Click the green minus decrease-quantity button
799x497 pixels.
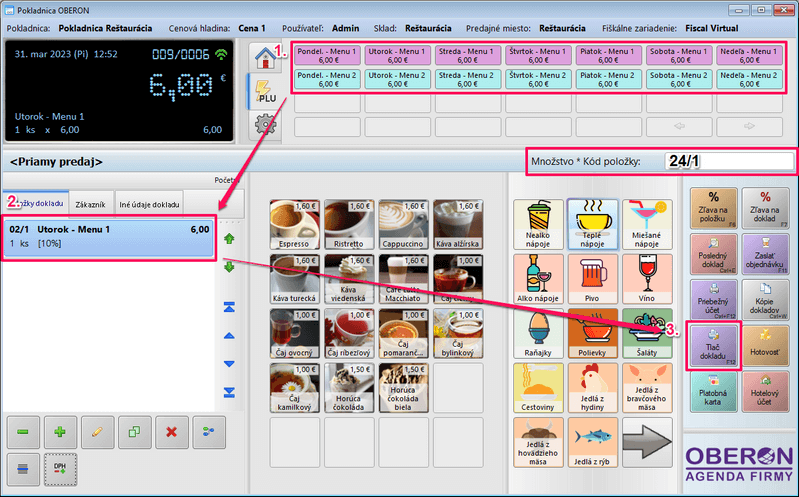pos(23,431)
